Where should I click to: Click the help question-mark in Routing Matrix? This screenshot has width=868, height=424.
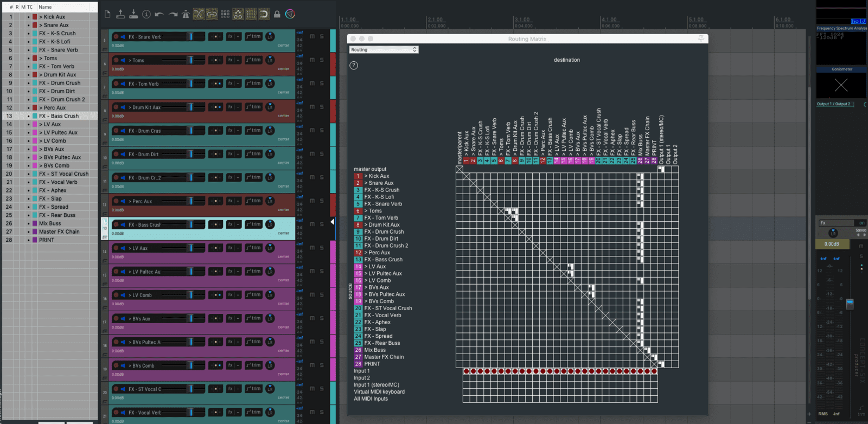[x=354, y=65]
